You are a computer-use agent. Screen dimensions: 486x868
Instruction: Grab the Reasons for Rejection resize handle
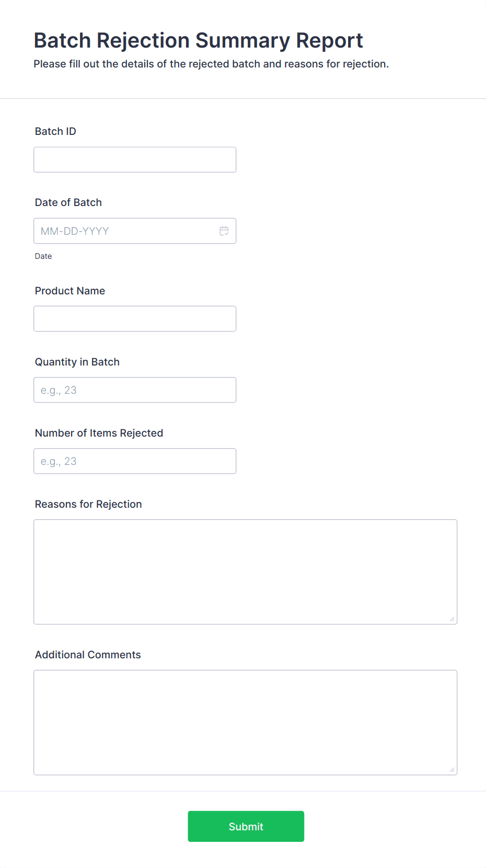coord(452,619)
